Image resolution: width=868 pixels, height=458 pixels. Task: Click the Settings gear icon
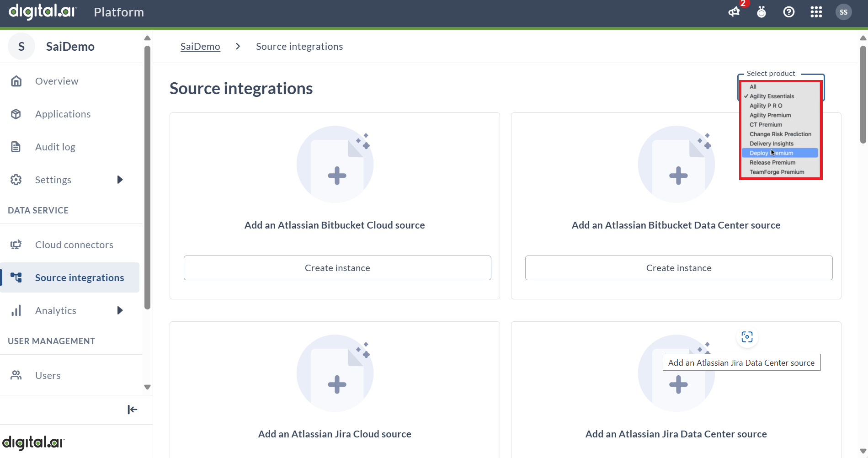coord(16,180)
